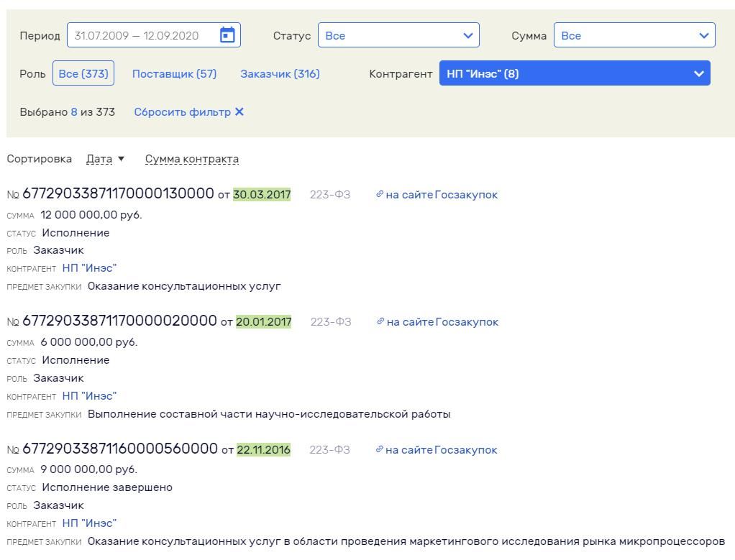This screenshot has width=735, height=560.
Task: Click role Заказчик in the 12 000 000 contract
Action: point(58,250)
